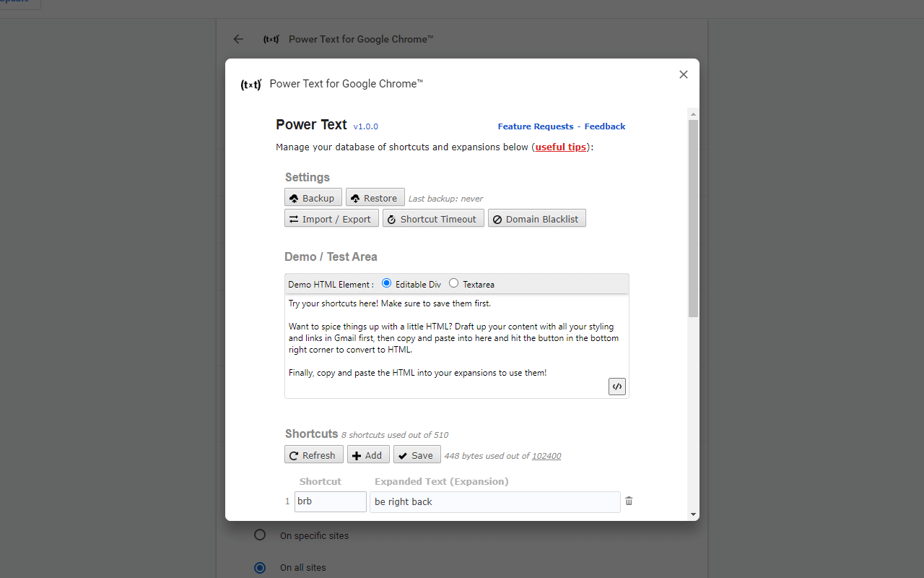The height and width of the screenshot is (578, 924).
Task: Add a new shortcut
Action: pos(368,454)
